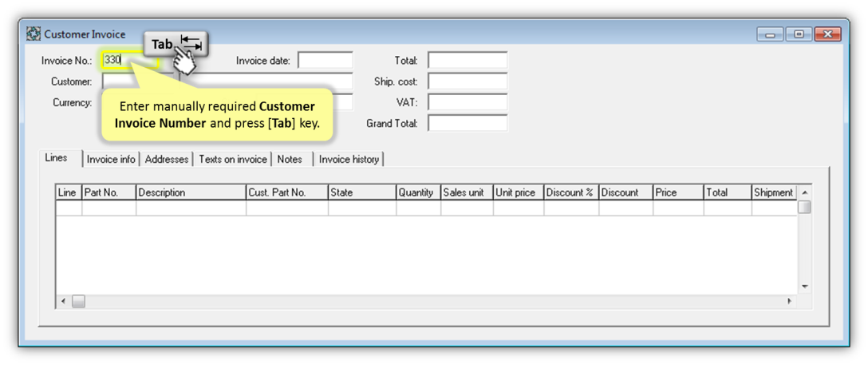Show the Invoice history tab
This screenshot has width=868, height=365.
pos(349,160)
